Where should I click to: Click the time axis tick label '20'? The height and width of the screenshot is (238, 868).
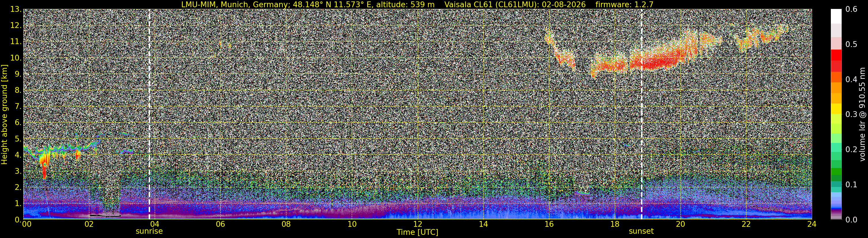680,224
